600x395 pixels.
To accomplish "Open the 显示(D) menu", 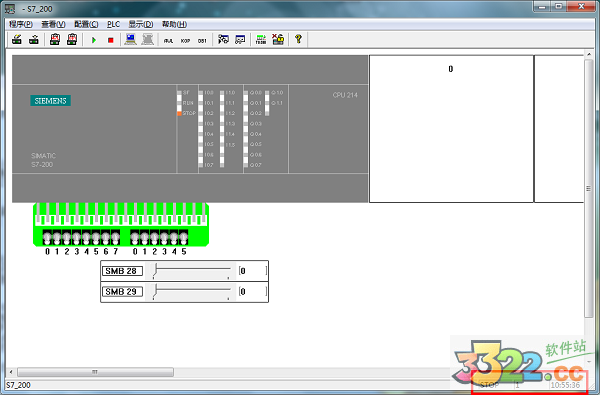I will (141, 24).
